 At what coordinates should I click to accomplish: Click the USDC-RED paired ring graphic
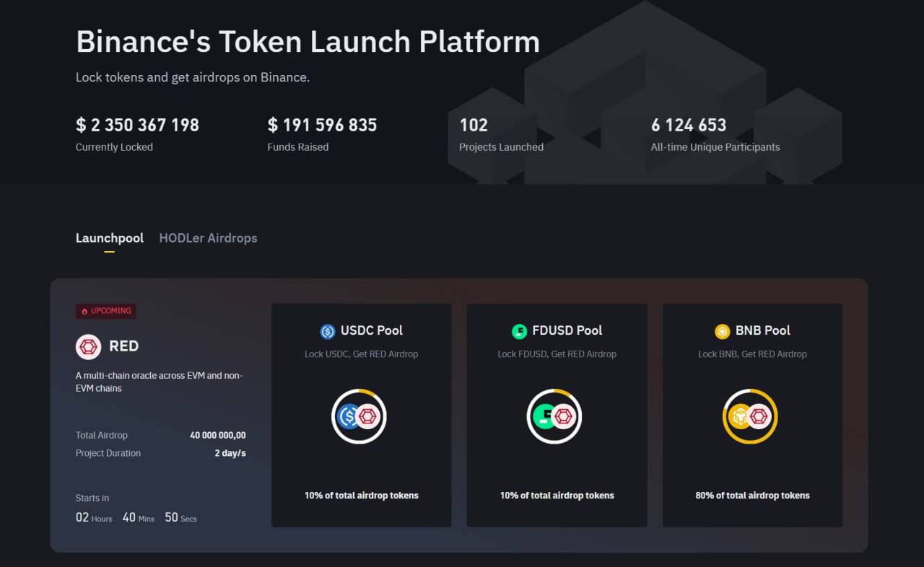pyautogui.click(x=359, y=416)
